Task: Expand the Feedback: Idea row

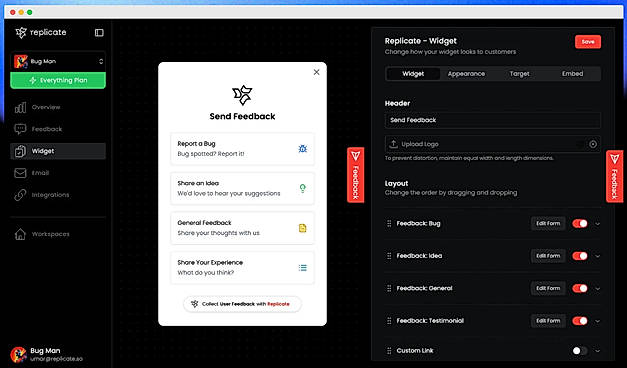Action: 597,256
